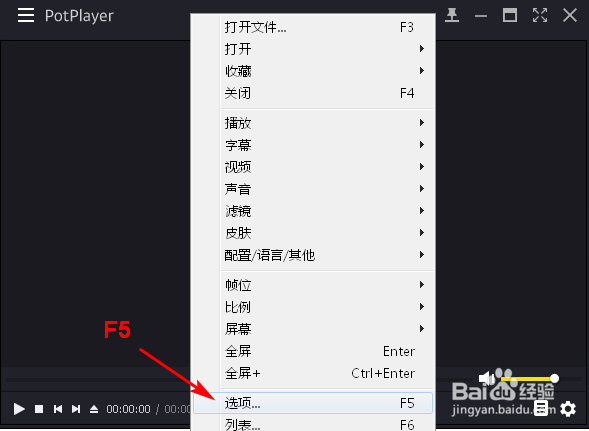Expand the 皮肤 submenu
This screenshot has width=589, height=431.
click(x=326, y=233)
